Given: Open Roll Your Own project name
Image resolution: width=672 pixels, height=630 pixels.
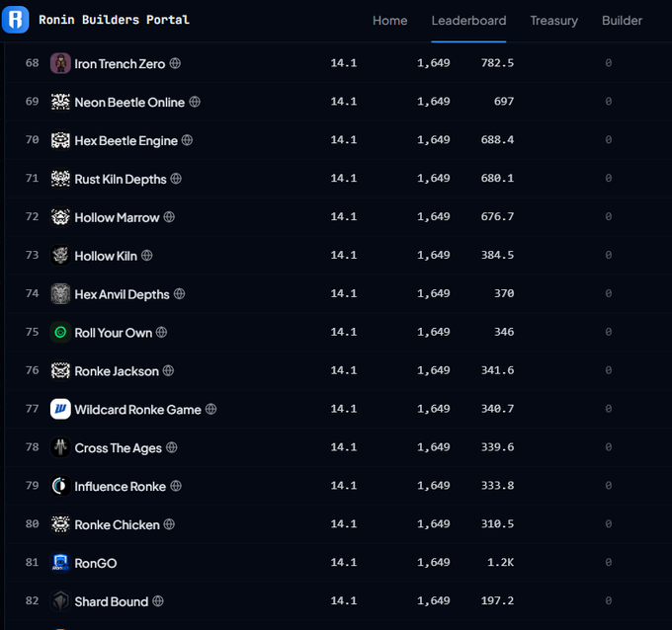Looking at the screenshot, I should tap(113, 333).
